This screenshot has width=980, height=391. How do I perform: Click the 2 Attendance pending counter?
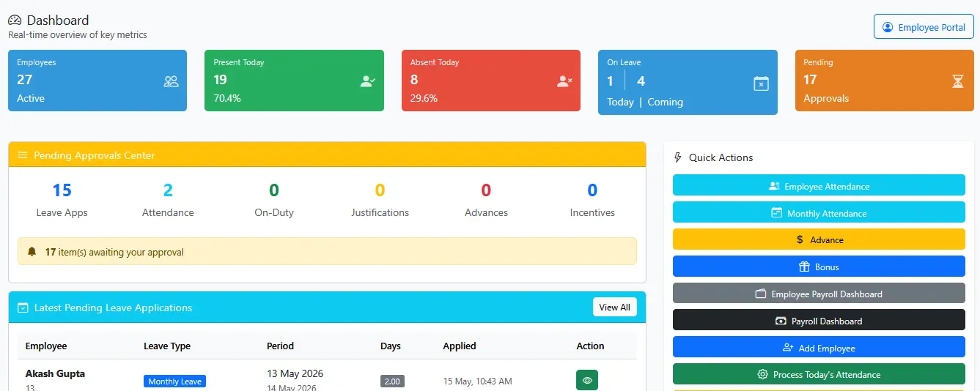coord(168,200)
